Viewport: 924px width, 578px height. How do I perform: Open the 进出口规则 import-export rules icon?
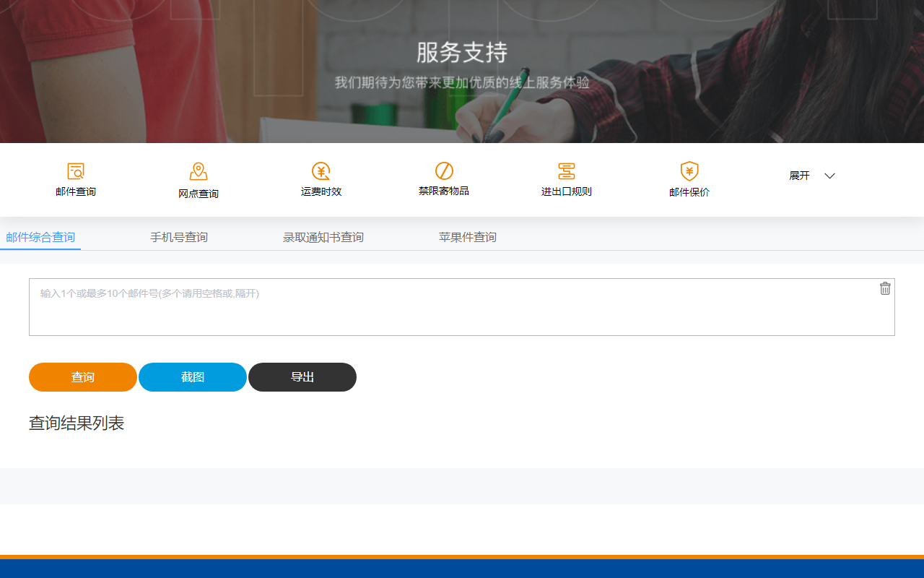tap(566, 179)
